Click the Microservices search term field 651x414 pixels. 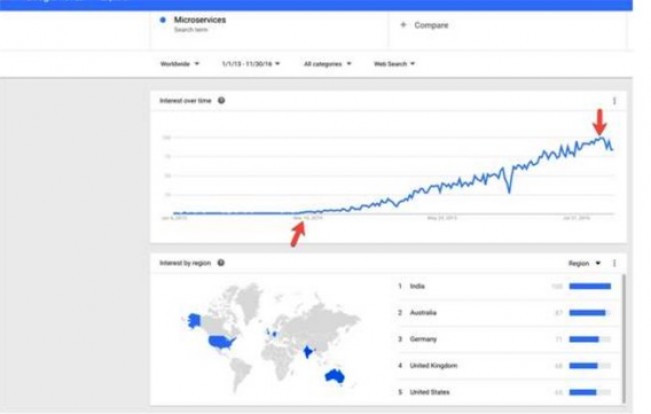(269, 25)
